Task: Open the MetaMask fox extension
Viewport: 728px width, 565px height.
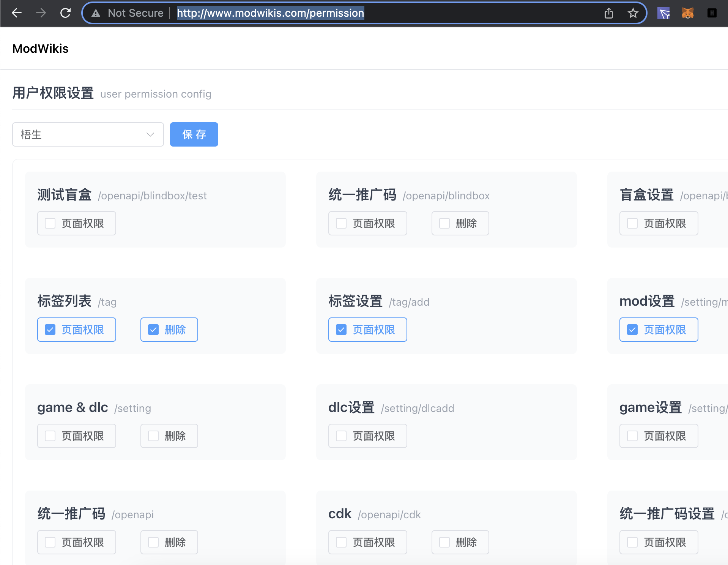Action: click(687, 13)
